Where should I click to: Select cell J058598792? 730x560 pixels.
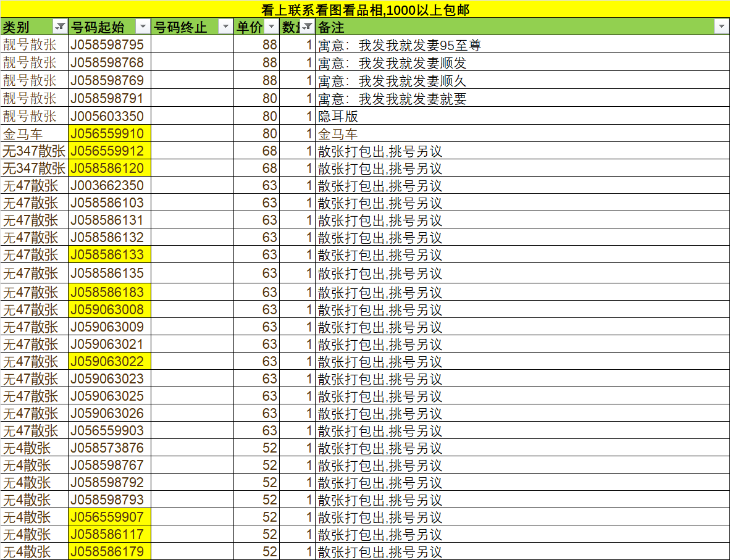pos(110,482)
